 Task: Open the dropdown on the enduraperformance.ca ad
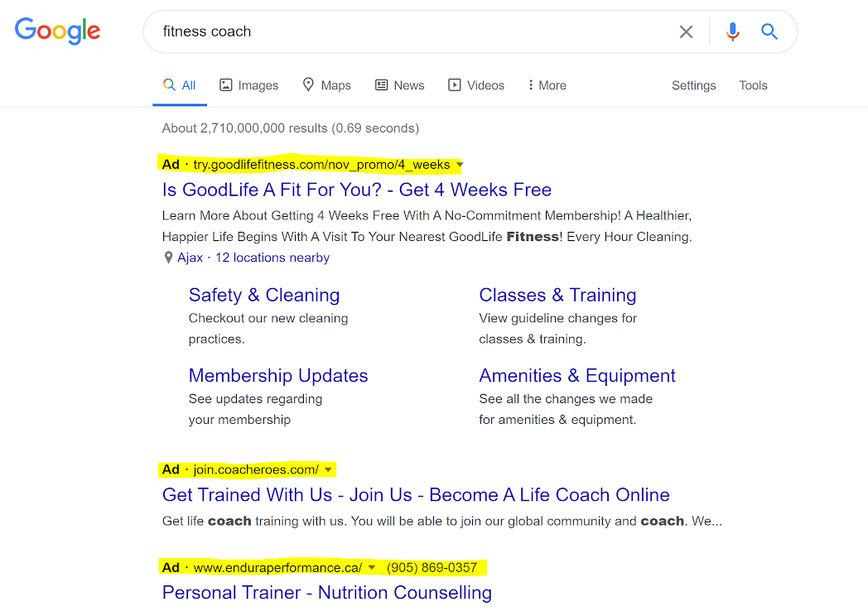tap(372, 567)
